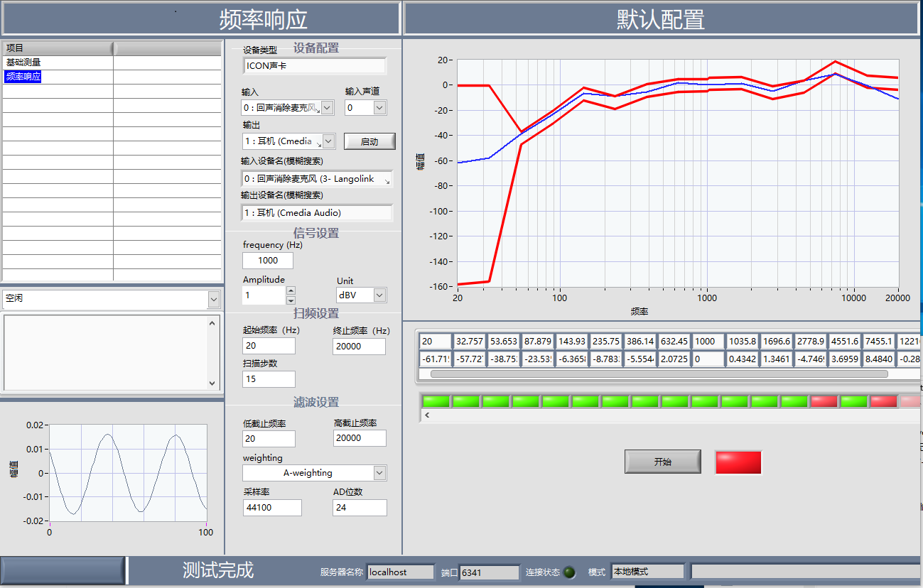Select the highlighted 频率响应 list item

click(23, 77)
